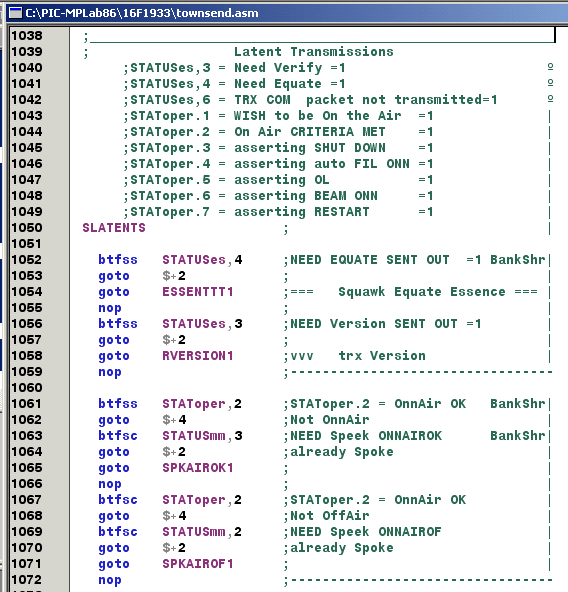Click goto $+4 on line 1062
Image resolution: width=568 pixels, height=592 pixels.
click(x=142, y=420)
